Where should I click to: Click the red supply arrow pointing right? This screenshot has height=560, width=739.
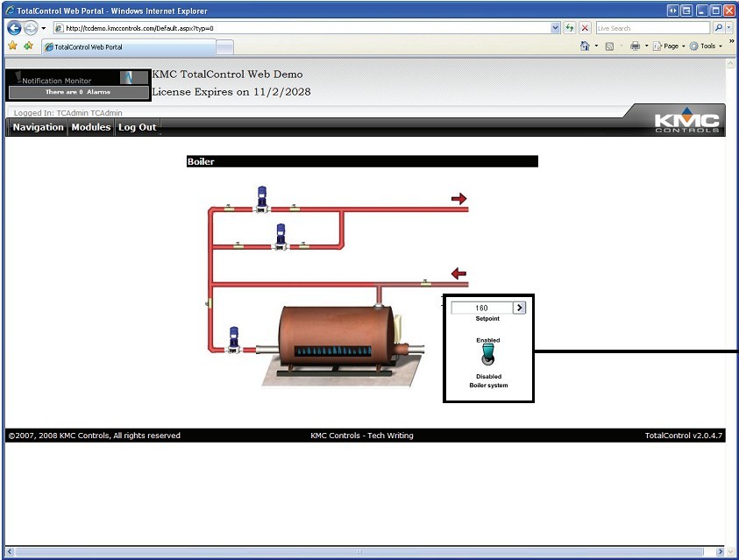[459, 199]
